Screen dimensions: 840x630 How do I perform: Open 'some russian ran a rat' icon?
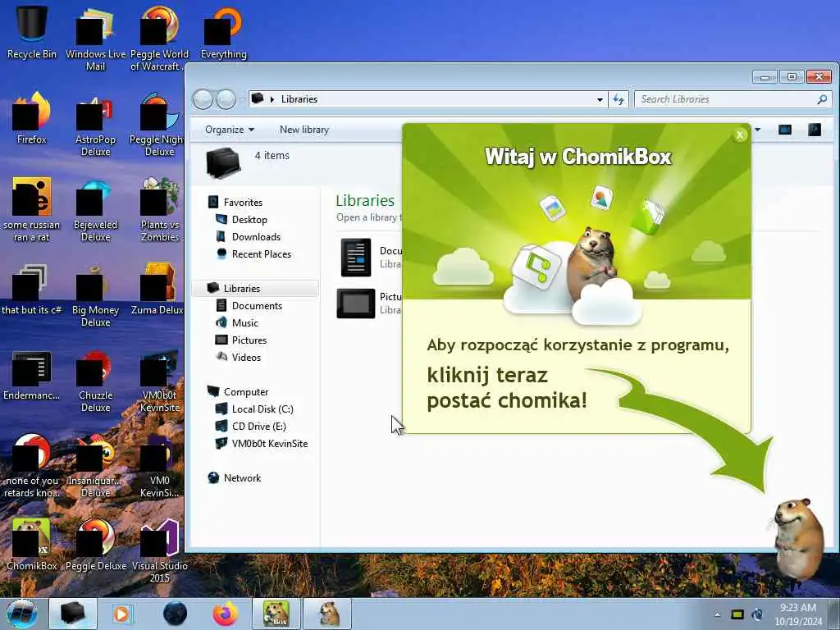32,209
